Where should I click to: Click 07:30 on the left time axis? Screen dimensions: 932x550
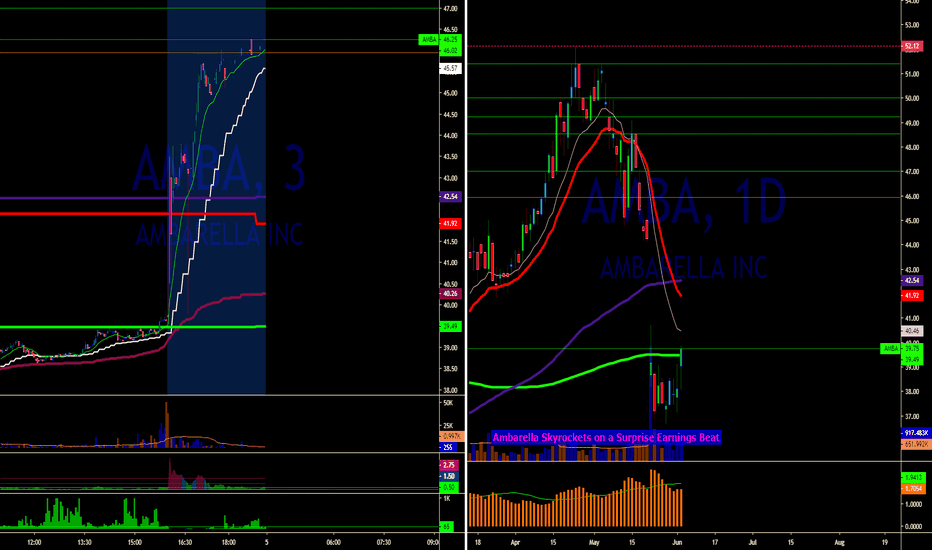tap(384, 542)
